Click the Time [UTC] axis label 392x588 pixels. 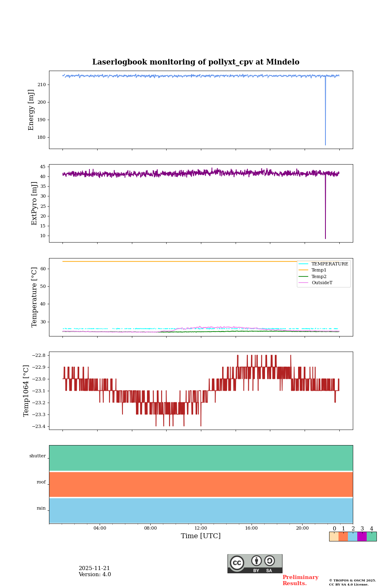click(x=201, y=536)
